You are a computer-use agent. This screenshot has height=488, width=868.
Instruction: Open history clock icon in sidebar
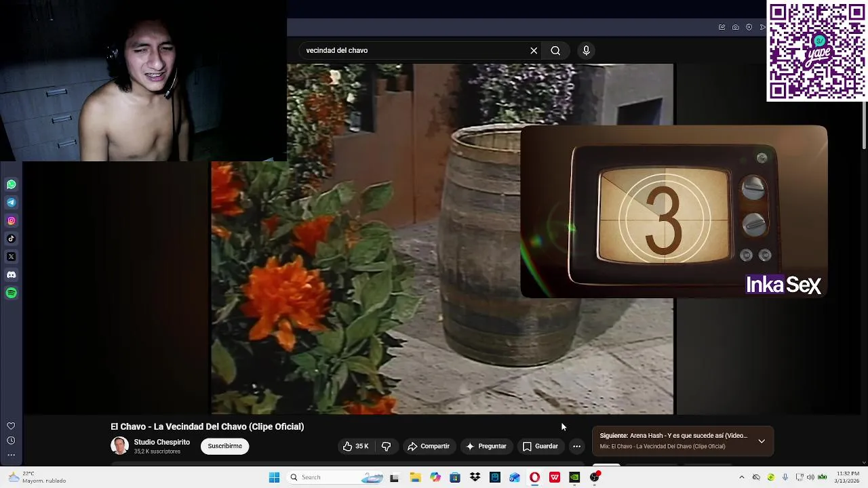11,441
